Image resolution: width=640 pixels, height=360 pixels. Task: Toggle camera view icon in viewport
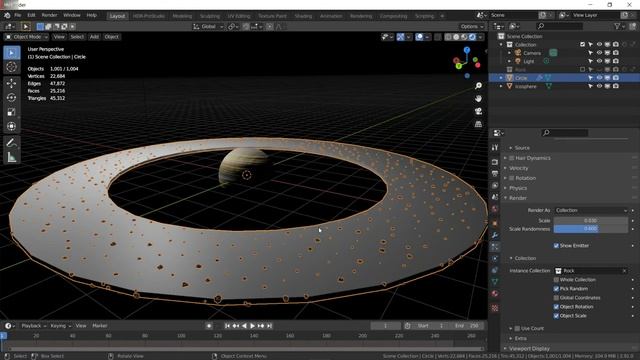coord(478,111)
